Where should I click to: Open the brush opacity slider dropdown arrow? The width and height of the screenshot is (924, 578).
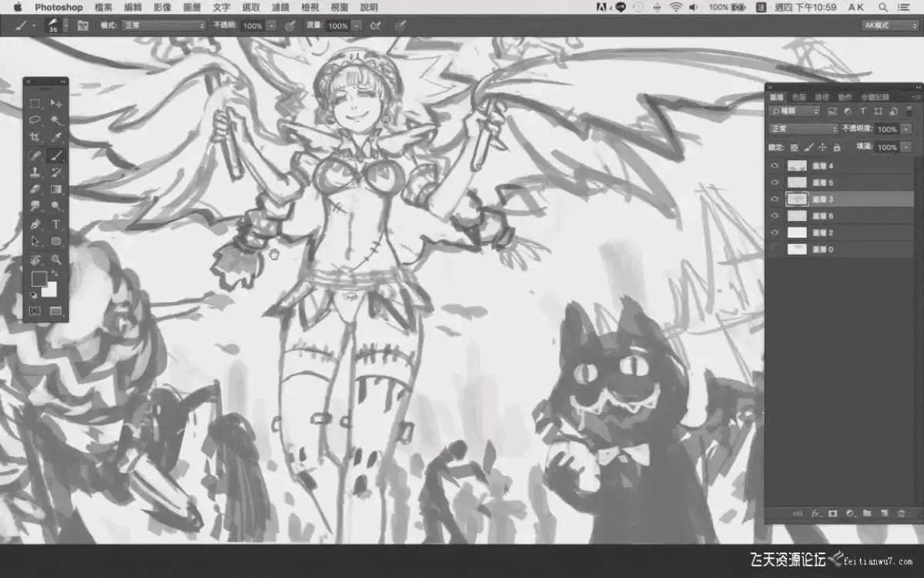click(x=271, y=25)
